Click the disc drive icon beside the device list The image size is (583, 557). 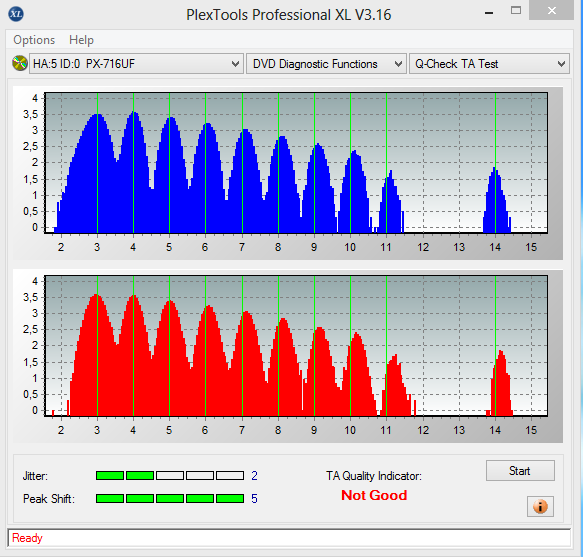coord(20,63)
